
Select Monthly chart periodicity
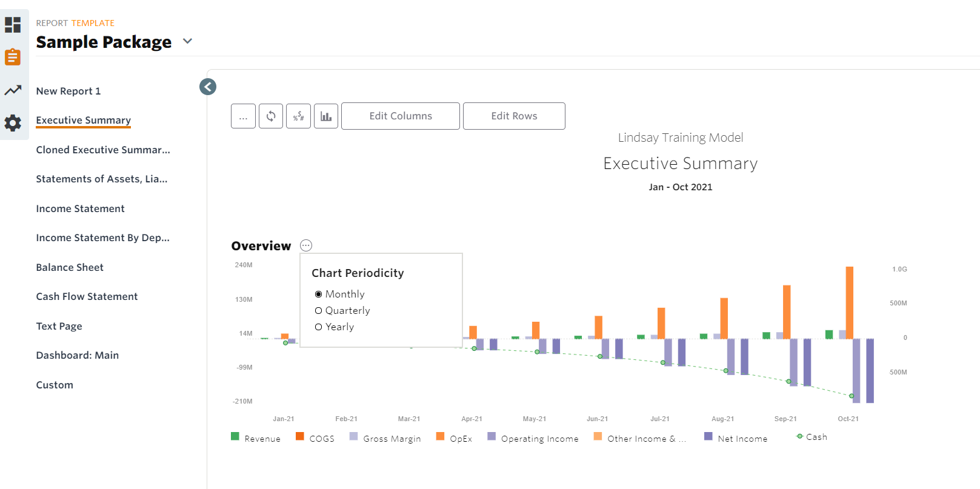[x=319, y=294]
